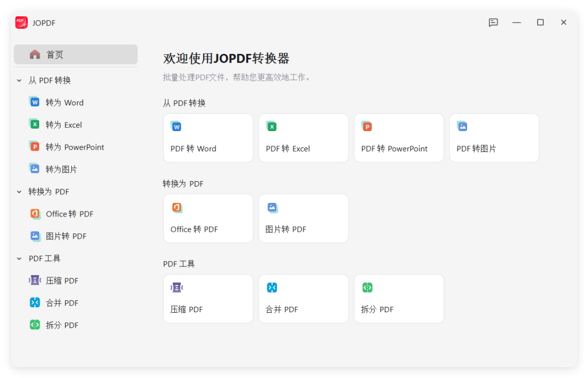Click the PDF 工具 sidebar section label
This screenshot has width=588, height=378.
point(45,258)
